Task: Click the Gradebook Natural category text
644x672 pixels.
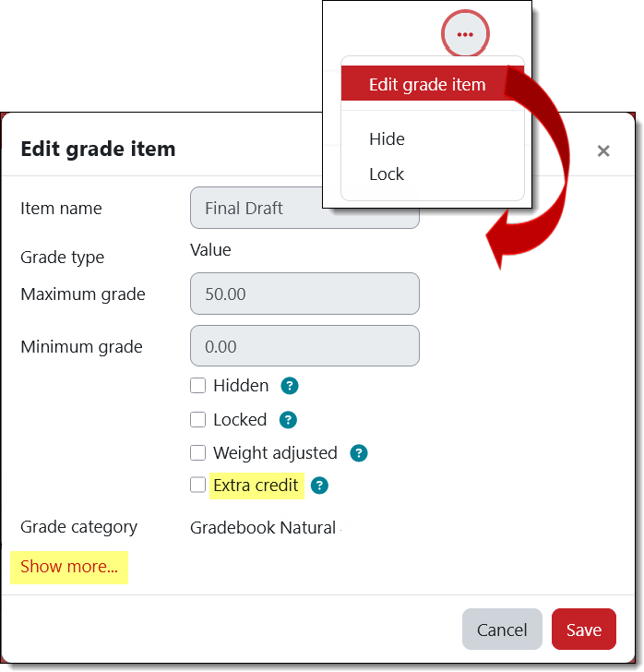Action: 262,529
